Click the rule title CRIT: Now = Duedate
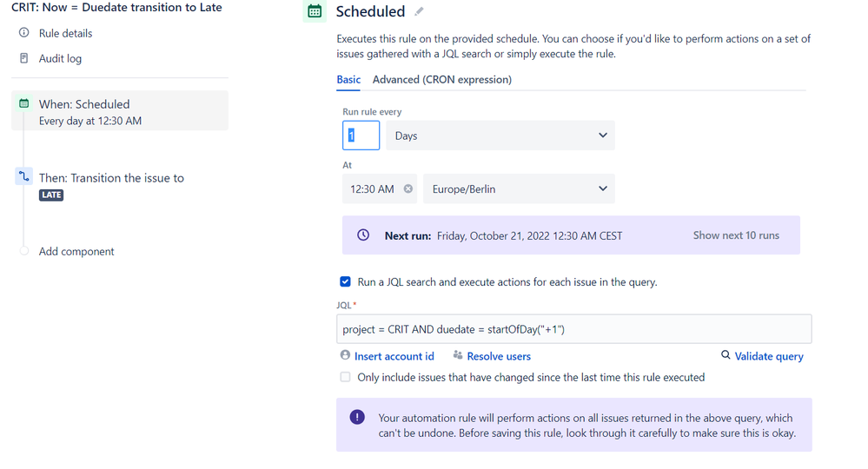Viewport: 868px width, 469px height. click(x=116, y=7)
